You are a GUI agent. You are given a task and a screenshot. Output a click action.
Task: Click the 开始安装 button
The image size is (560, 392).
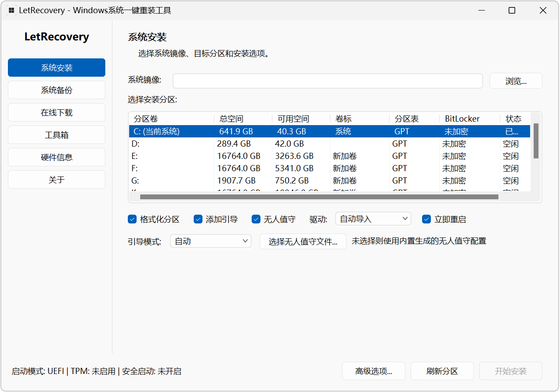(x=511, y=371)
